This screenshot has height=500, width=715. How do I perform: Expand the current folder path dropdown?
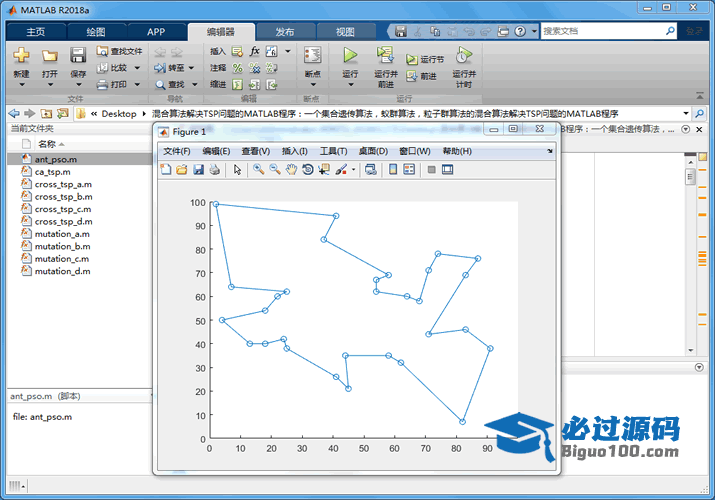pos(686,113)
